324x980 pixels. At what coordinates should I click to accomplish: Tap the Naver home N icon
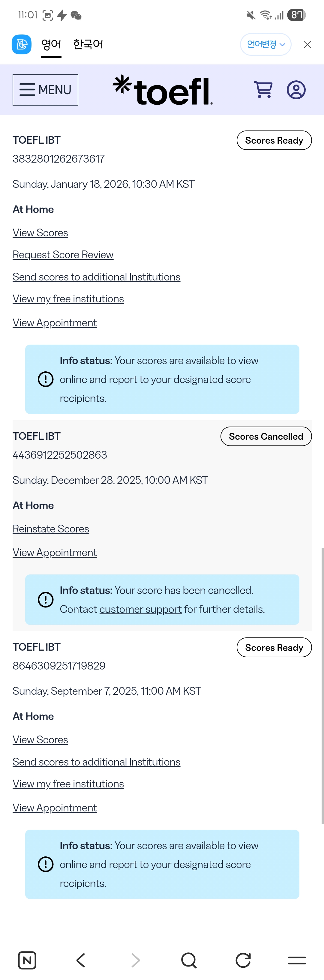click(27, 960)
